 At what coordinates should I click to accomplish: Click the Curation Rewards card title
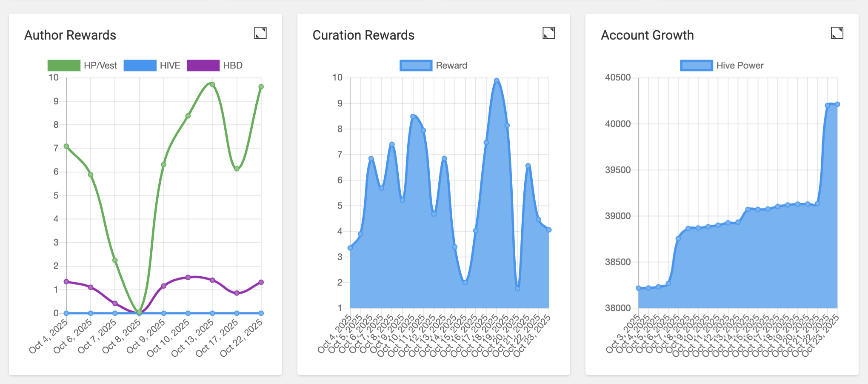click(x=363, y=35)
